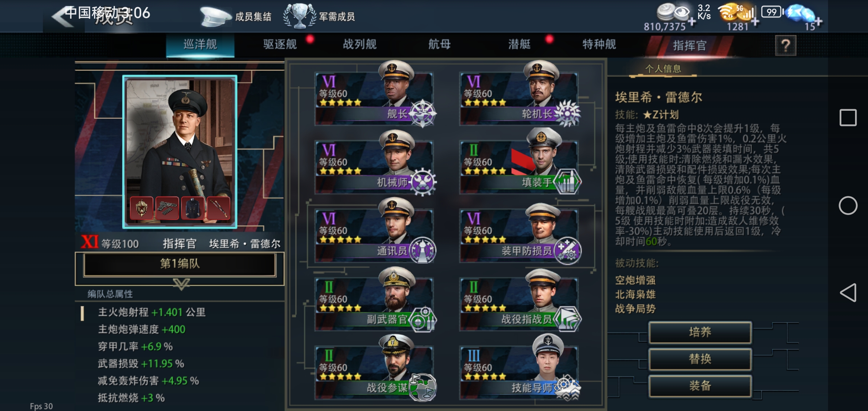Click the 替换 button
The height and width of the screenshot is (411, 868).
(x=700, y=359)
